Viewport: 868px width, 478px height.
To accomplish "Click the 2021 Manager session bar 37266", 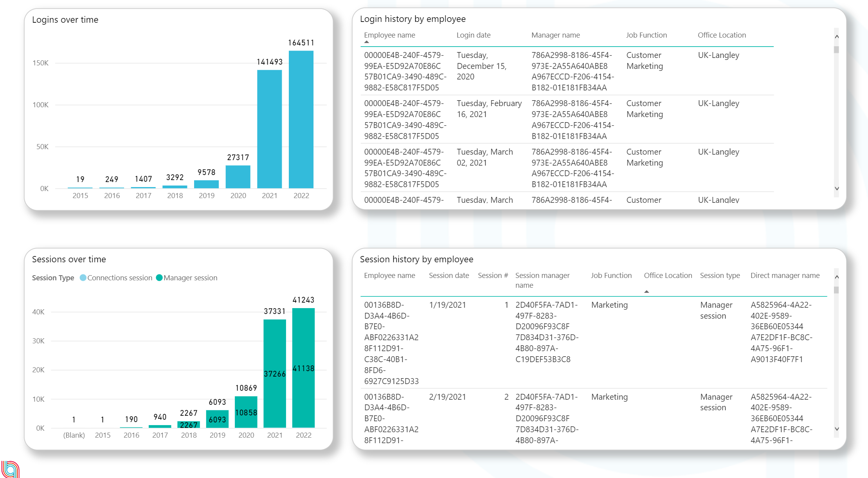I will click(x=275, y=374).
